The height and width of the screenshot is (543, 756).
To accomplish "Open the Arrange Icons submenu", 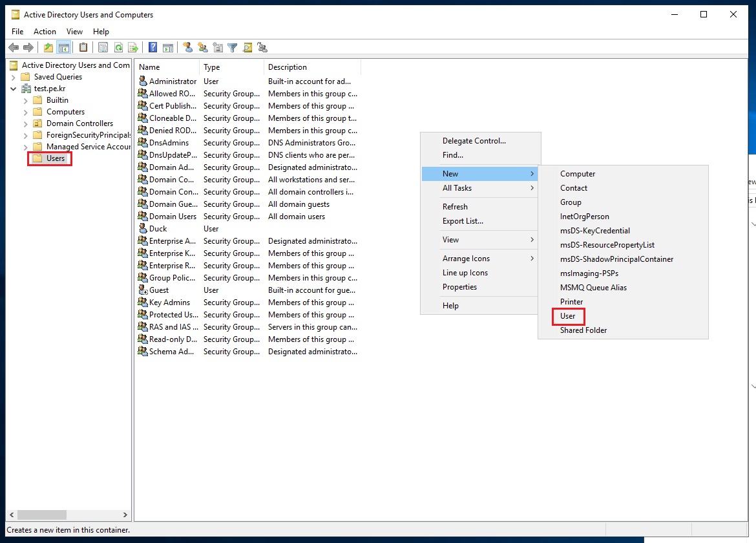I will 479,259.
